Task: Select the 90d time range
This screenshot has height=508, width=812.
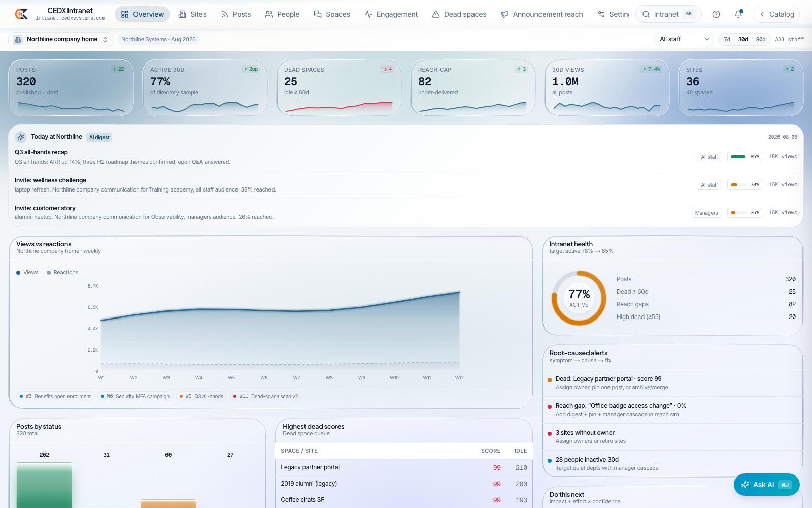Action: [761, 39]
